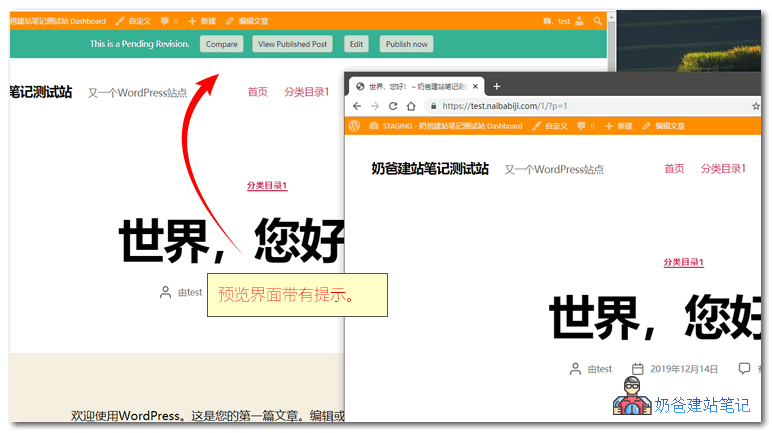Open 自定义 in back window admin bar

click(x=133, y=21)
